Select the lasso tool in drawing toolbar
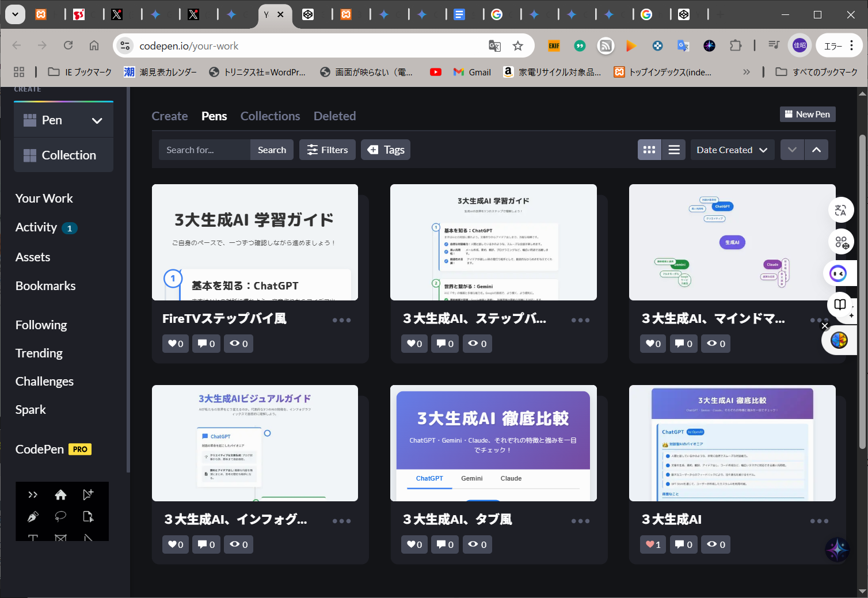 (60, 517)
